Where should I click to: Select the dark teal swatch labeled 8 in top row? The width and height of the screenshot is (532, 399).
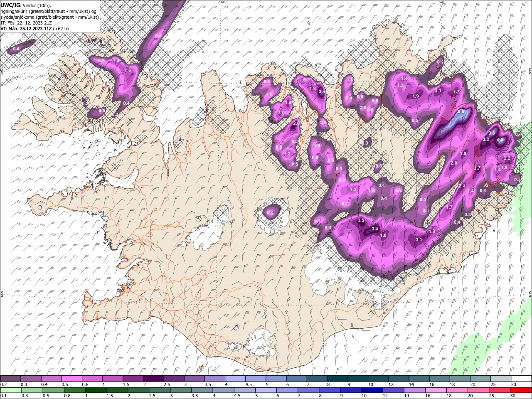tap(337, 379)
